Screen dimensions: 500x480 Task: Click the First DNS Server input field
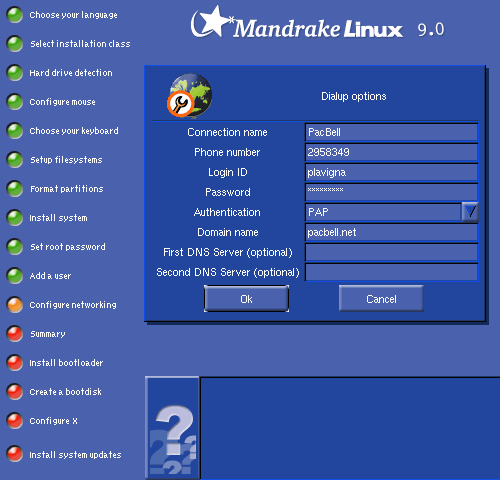(x=391, y=252)
